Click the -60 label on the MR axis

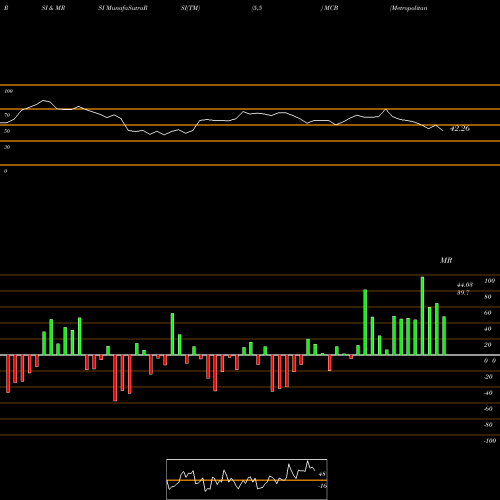pos(488,409)
